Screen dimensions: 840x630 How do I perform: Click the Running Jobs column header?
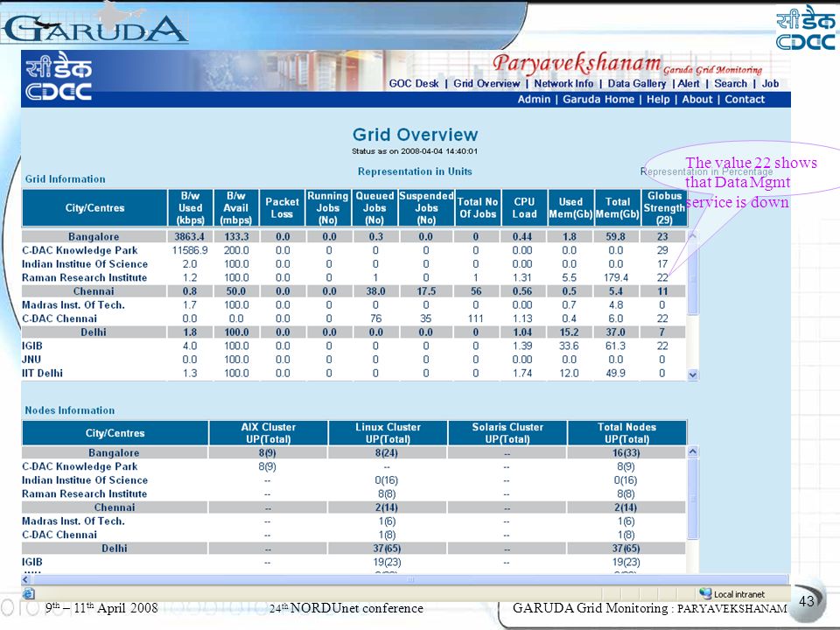[328, 208]
